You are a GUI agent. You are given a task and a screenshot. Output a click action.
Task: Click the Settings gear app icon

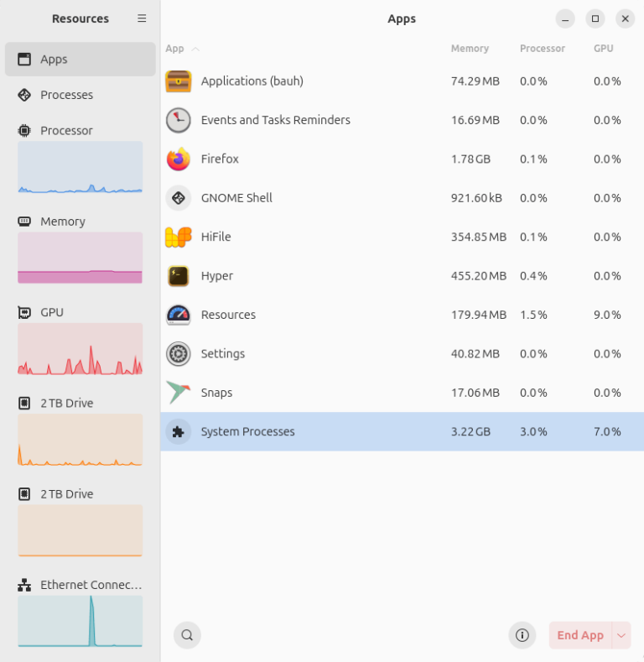[178, 354]
